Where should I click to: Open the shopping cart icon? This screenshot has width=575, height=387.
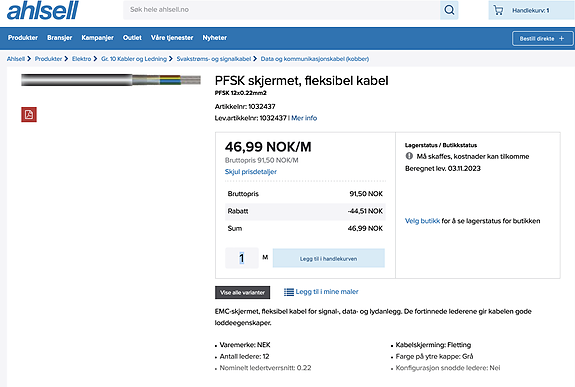[498, 10]
